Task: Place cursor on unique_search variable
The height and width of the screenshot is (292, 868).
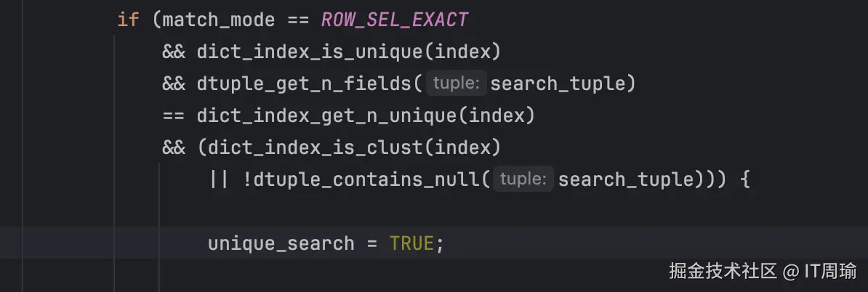Action: pyautogui.click(x=281, y=243)
